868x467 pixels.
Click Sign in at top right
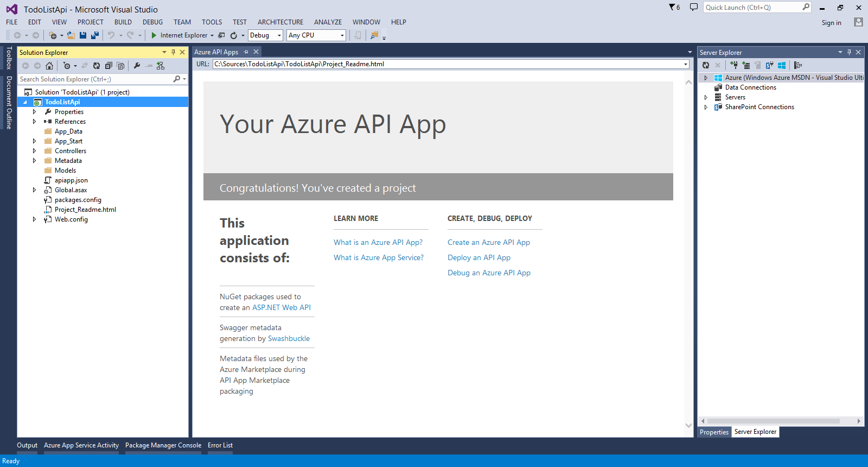(x=831, y=23)
